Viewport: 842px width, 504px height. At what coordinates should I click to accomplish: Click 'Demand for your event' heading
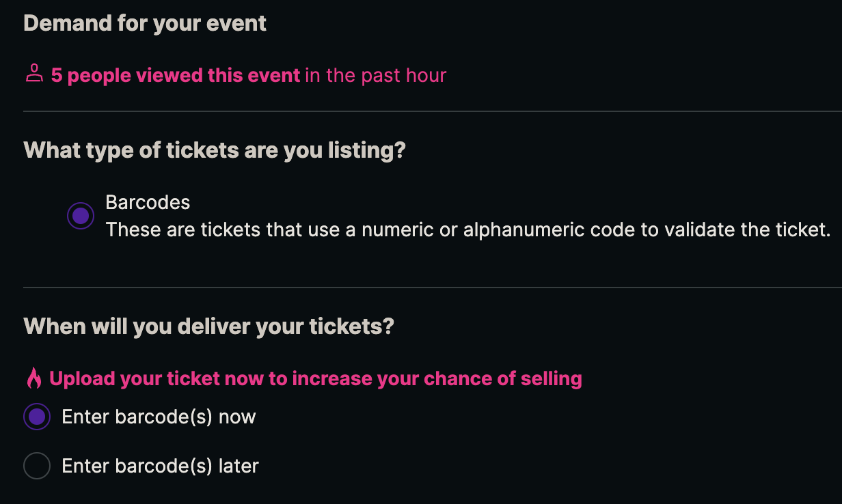click(145, 23)
